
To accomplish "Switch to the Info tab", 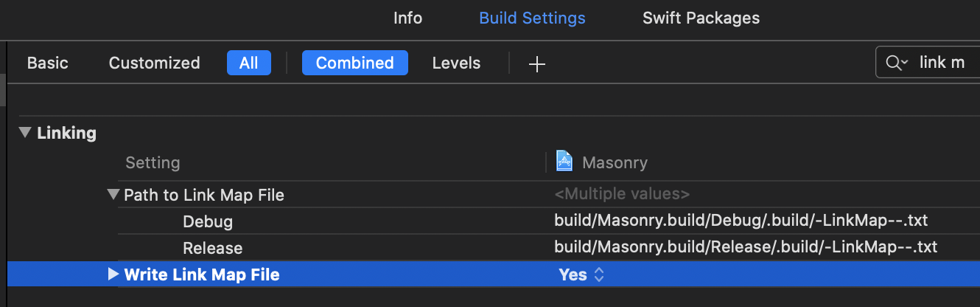I will (407, 18).
